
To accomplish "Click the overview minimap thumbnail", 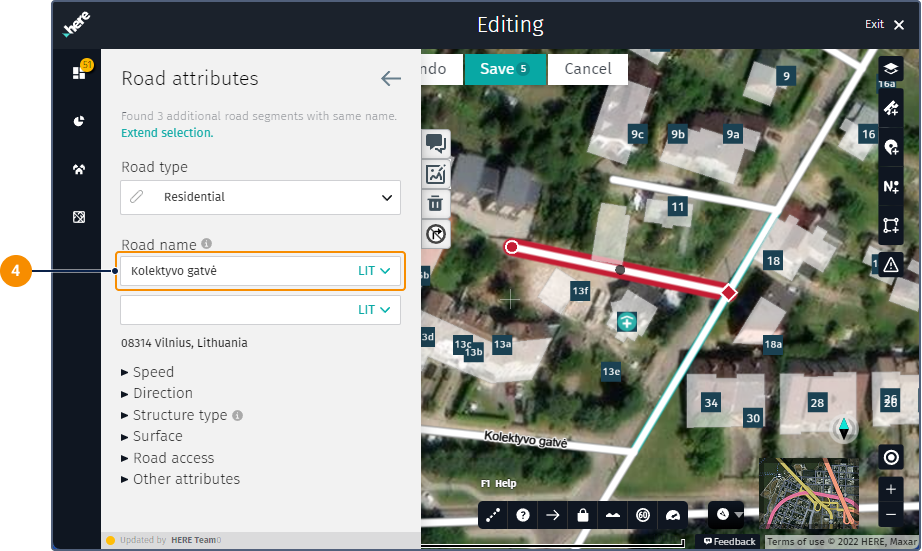I will coord(809,493).
